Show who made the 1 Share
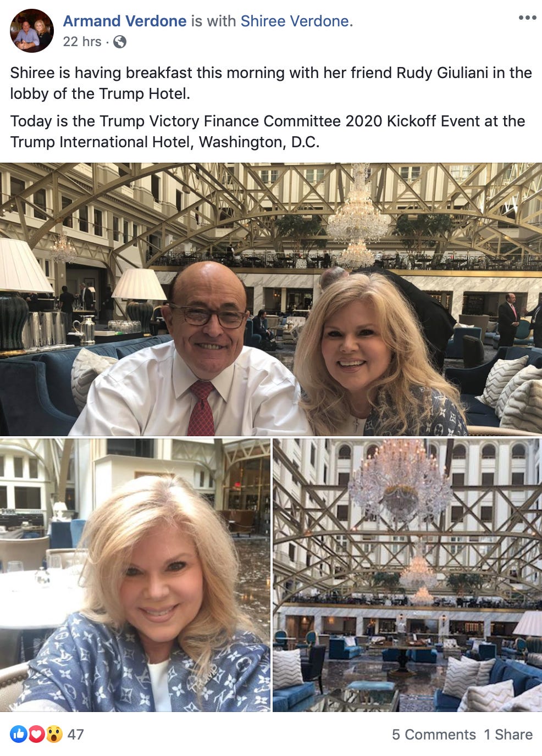This screenshot has height=756, width=542. tap(508, 735)
